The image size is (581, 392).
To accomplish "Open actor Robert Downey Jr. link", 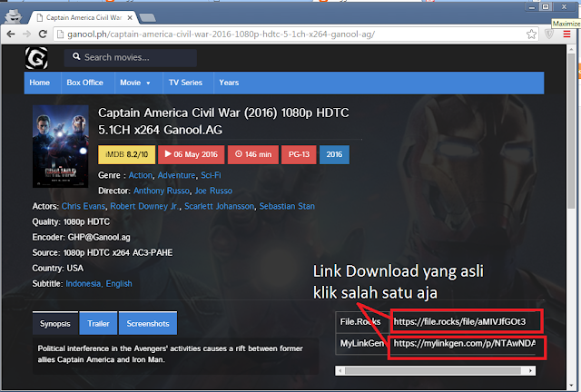I will 144,206.
